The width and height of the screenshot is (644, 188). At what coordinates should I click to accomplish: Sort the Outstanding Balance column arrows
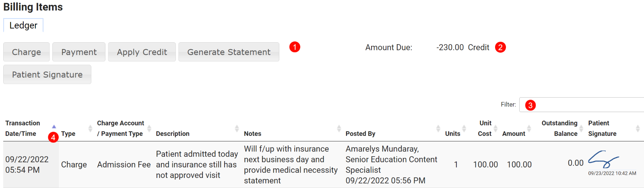pos(581,129)
